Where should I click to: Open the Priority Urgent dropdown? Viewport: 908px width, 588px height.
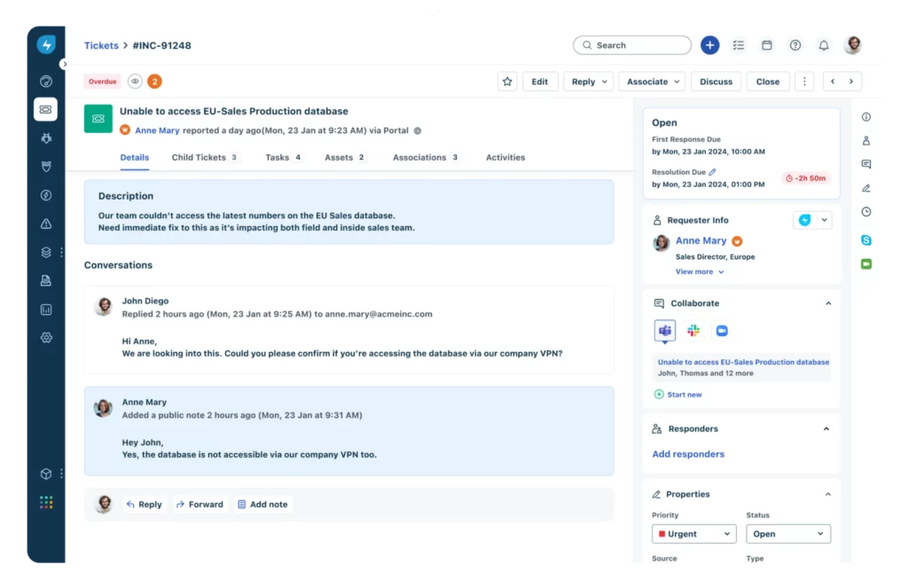[693, 534]
